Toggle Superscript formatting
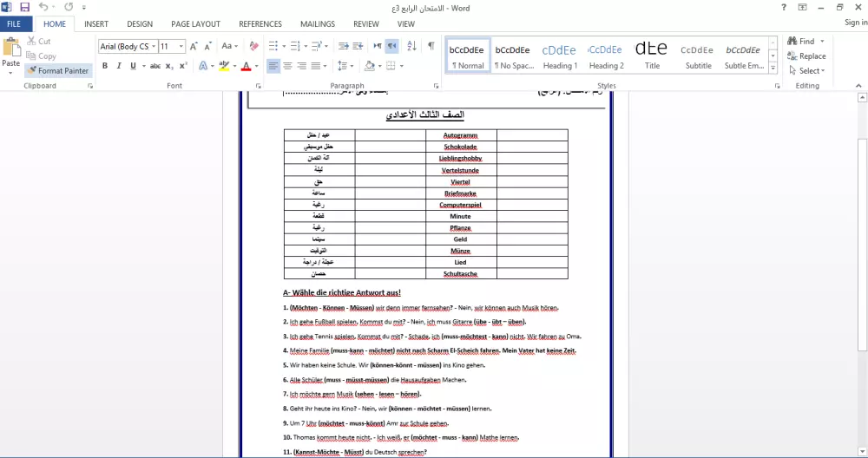Viewport: 868px width, 458px height. tap(183, 66)
